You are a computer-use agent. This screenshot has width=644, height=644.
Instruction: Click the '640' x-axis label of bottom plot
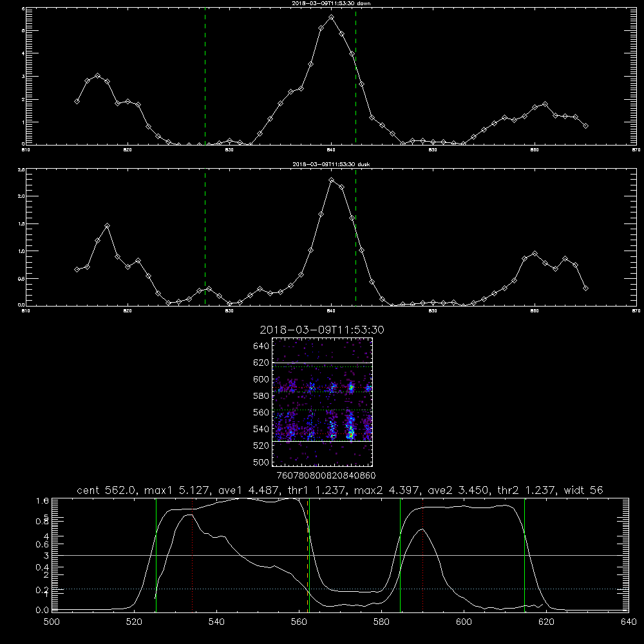click(x=629, y=622)
